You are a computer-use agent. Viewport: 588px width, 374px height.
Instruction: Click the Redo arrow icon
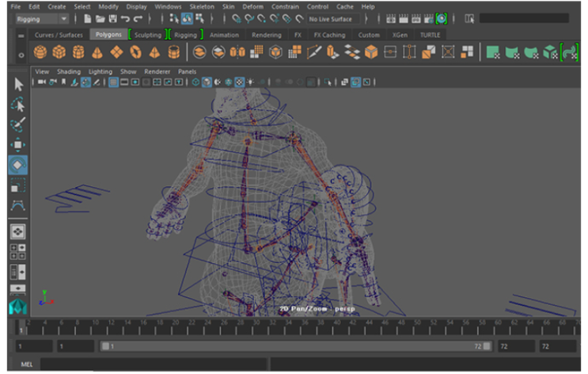click(x=138, y=18)
